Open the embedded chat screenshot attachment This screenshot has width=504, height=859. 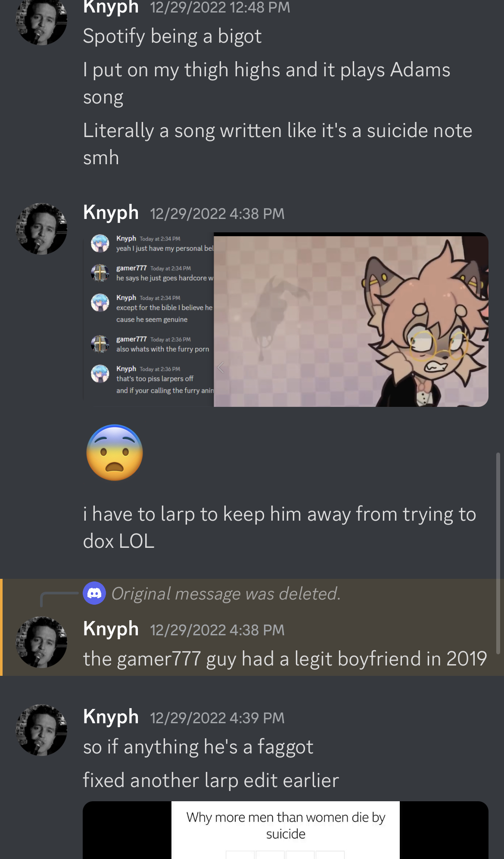tap(149, 320)
